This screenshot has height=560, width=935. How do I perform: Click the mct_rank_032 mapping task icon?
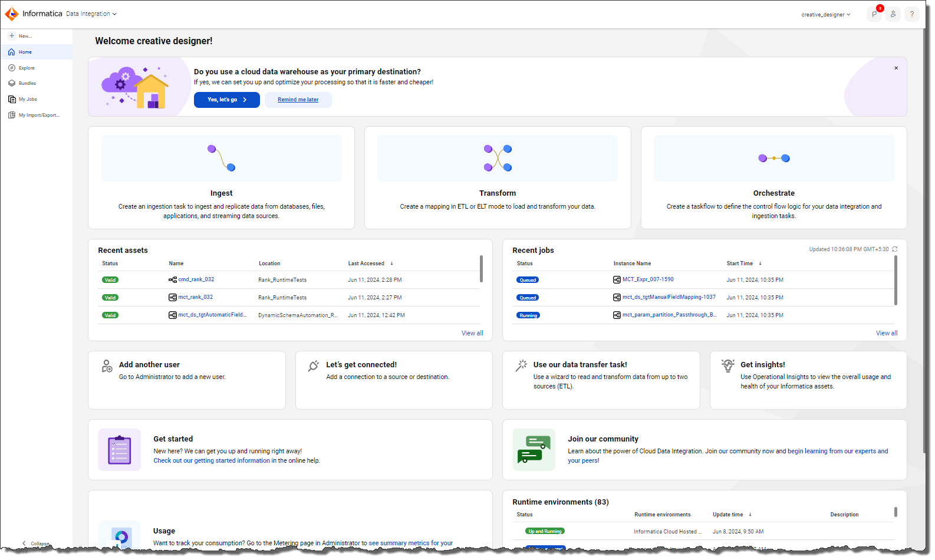coord(173,298)
